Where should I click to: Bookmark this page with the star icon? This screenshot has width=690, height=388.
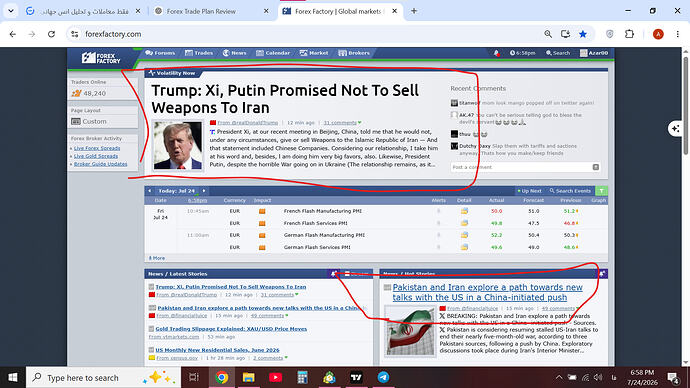[583, 34]
